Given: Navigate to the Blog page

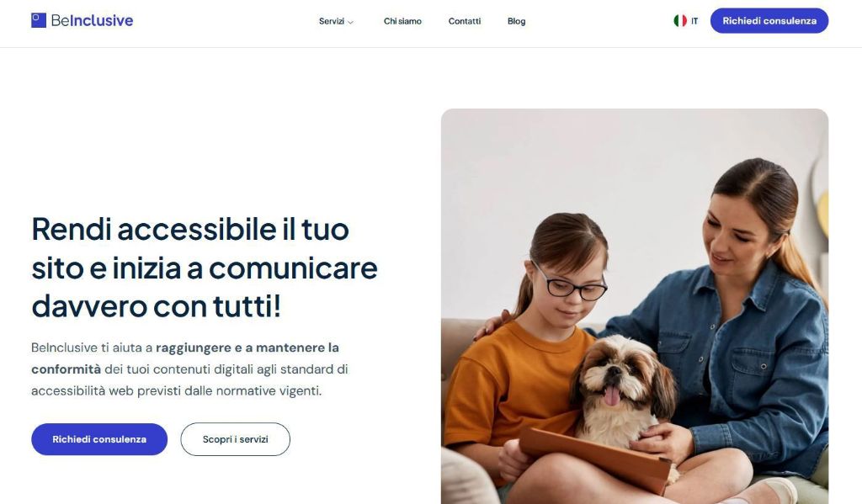Looking at the screenshot, I should 516,21.
